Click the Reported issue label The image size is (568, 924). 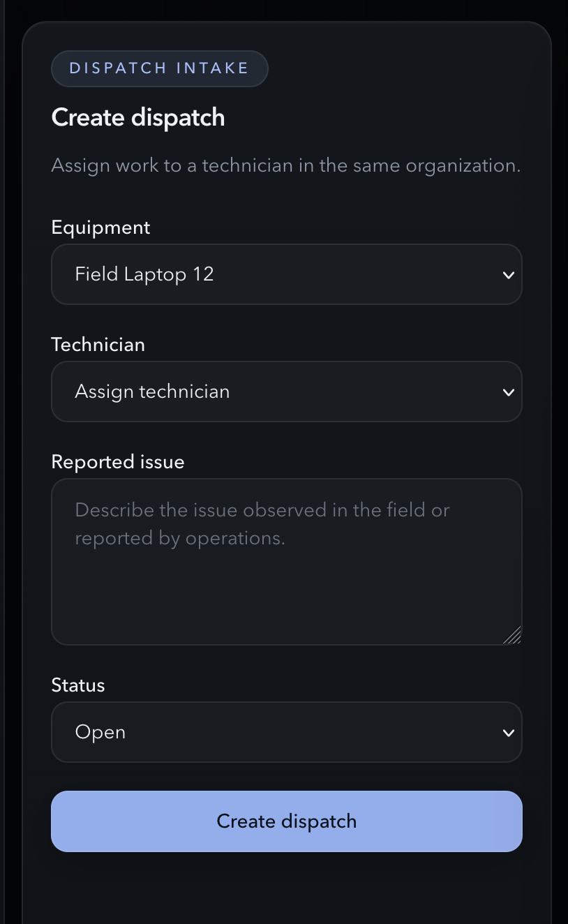tap(117, 461)
